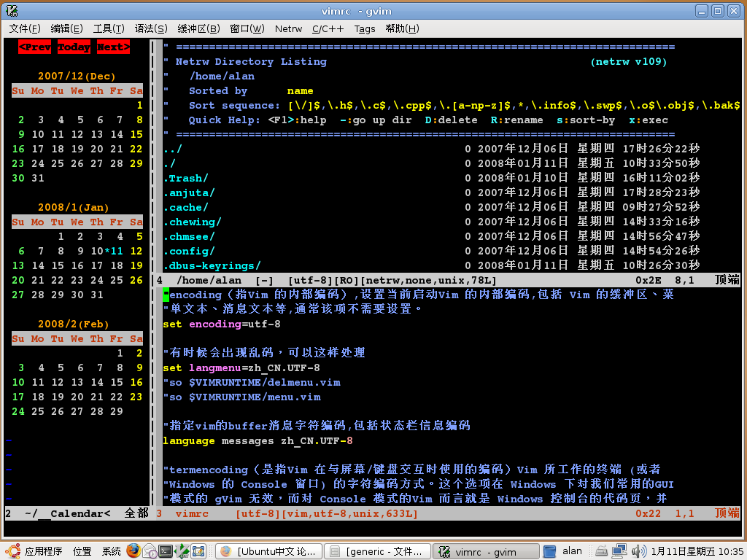The image size is (747, 560).
Task: Click the '2007/12(Dec)' calendar heading
Action: click(77, 76)
